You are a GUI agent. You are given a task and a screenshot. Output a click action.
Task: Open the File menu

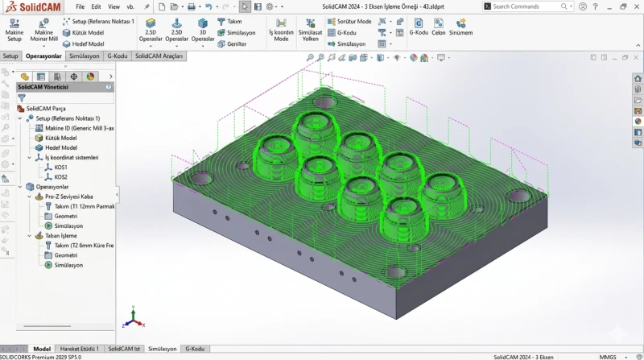click(80, 6)
